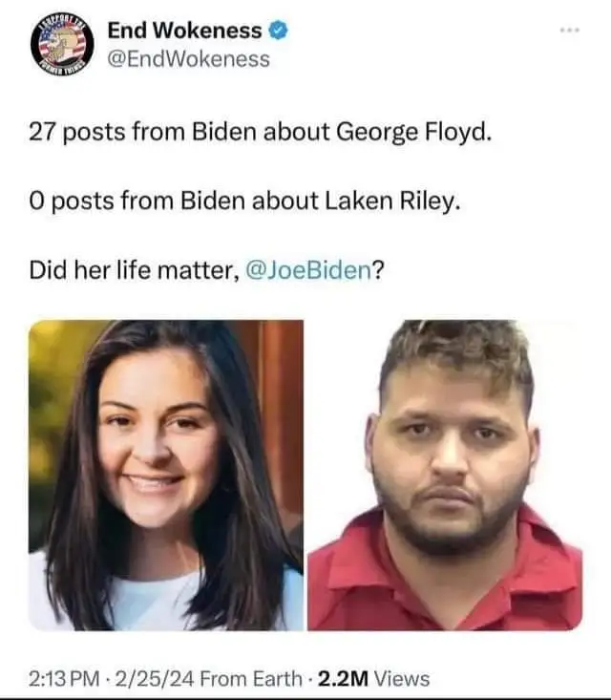Click the 2:13 PM timestamp

pyautogui.click(x=64, y=679)
